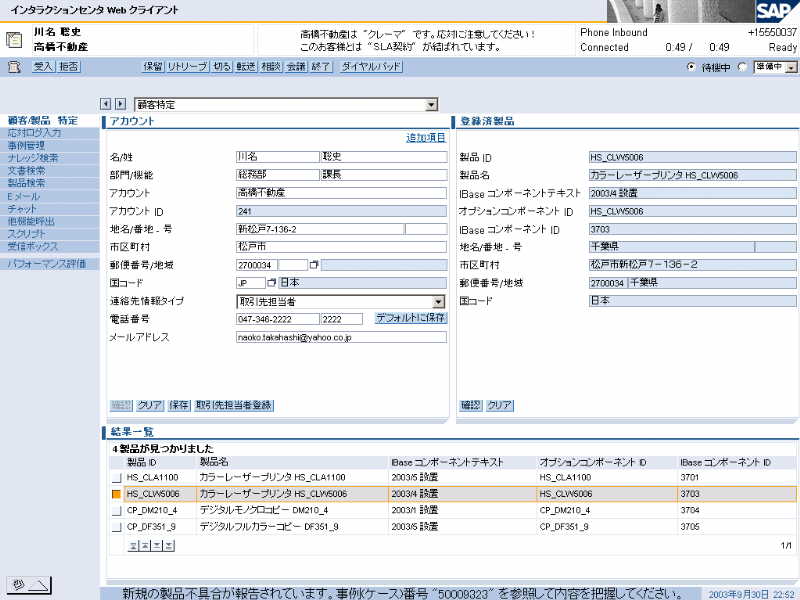Jump to first page of results list
This screenshot has height=600, width=800.
[x=133, y=546]
